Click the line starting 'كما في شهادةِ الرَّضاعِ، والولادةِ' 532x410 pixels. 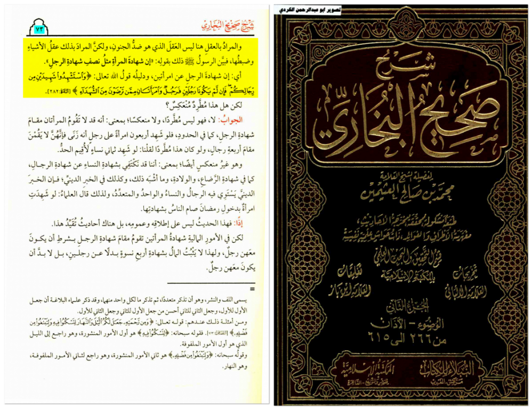pyautogui.click(x=141, y=179)
